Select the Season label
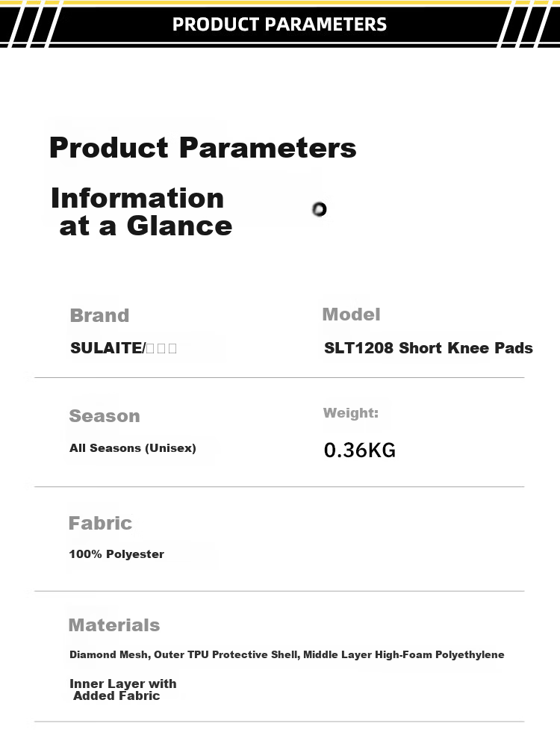This screenshot has height=753, width=560. [105, 416]
